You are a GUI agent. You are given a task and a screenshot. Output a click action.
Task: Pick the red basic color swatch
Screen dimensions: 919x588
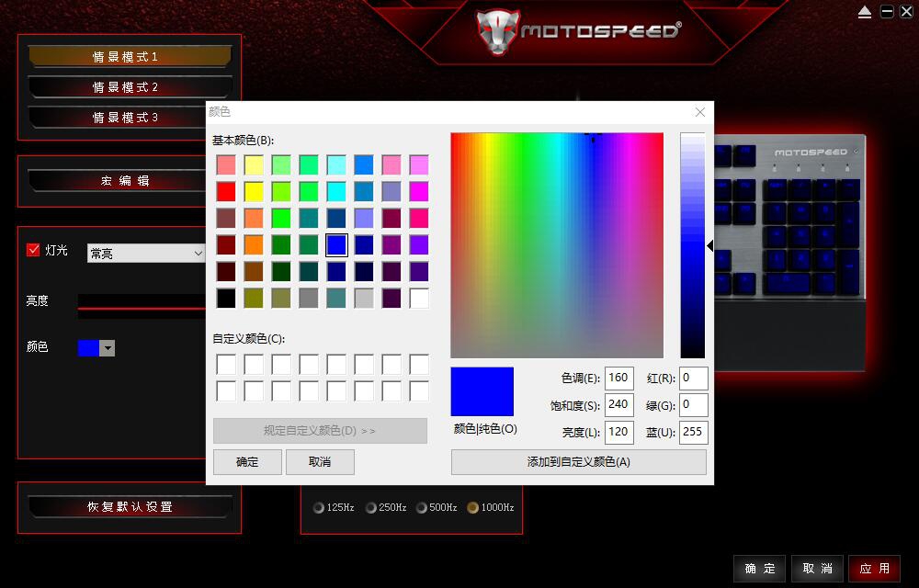click(x=226, y=191)
